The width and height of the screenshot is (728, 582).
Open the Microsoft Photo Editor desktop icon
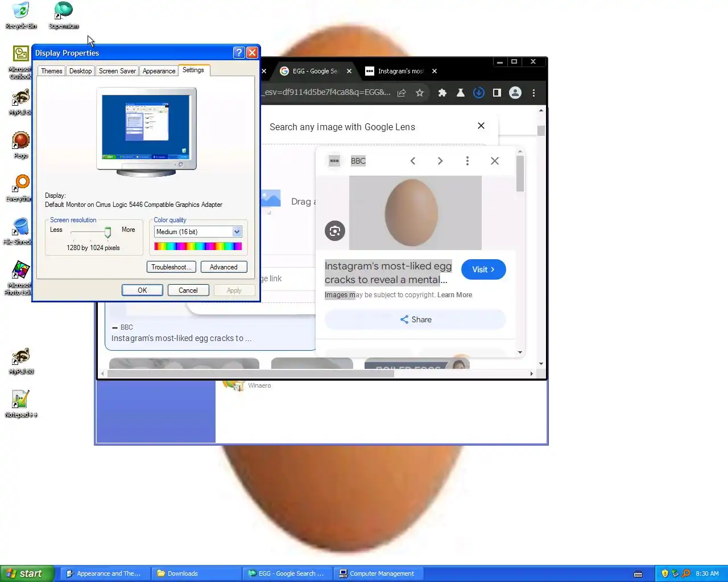pyautogui.click(x=19, y=278)
